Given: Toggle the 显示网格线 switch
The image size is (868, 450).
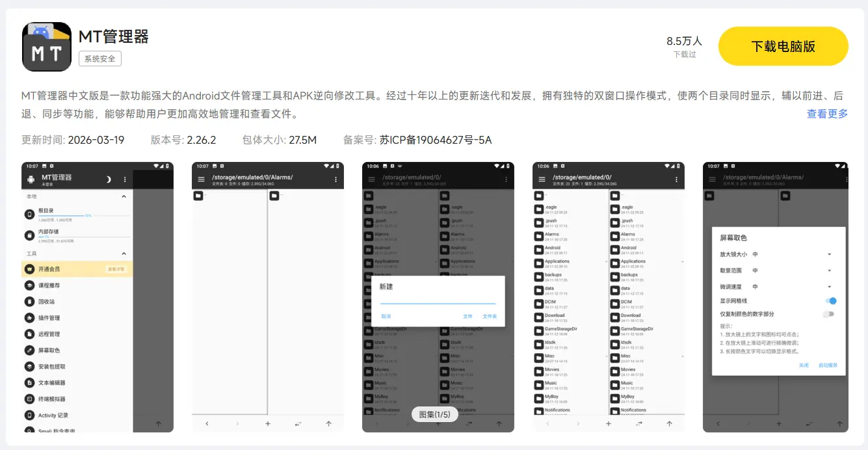Looking at the screenshot, I should point(830,301).
